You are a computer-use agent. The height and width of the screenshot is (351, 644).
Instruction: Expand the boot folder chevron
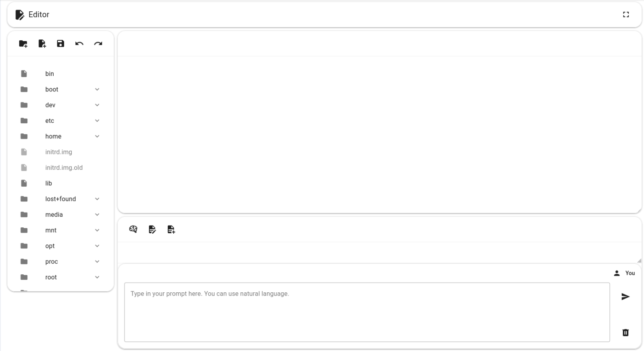coord(97,89)
